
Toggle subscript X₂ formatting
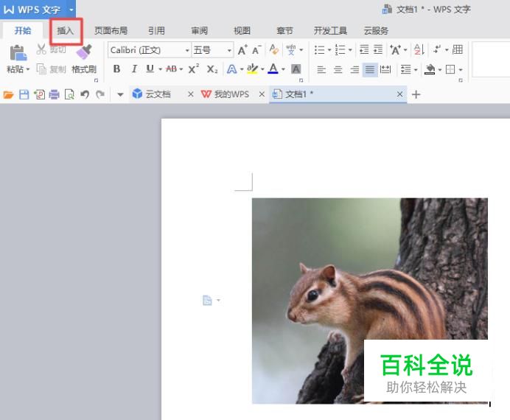pos(212,69)
